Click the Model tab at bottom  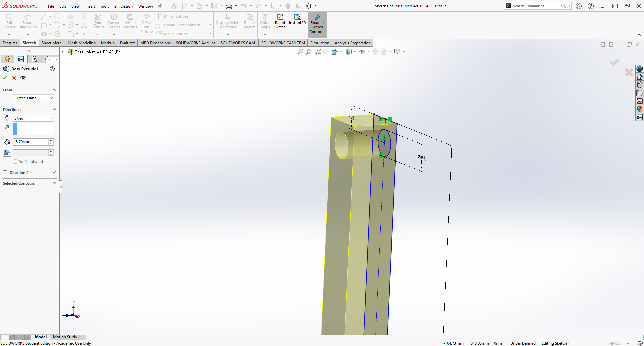pyautogui.click(x=41, y=337)
